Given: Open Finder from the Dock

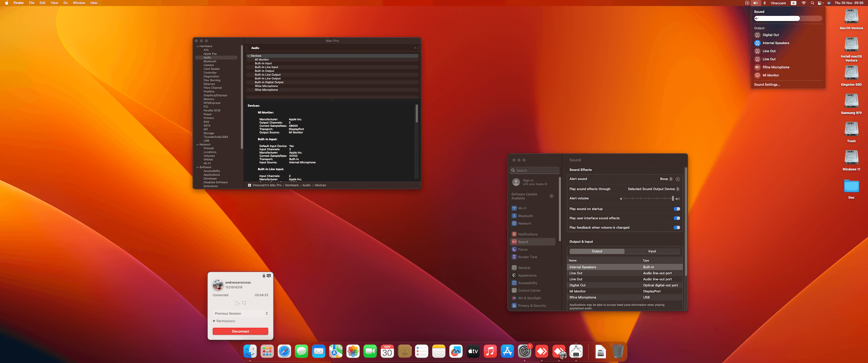Looking at the screenshot, I should point(250,351).
